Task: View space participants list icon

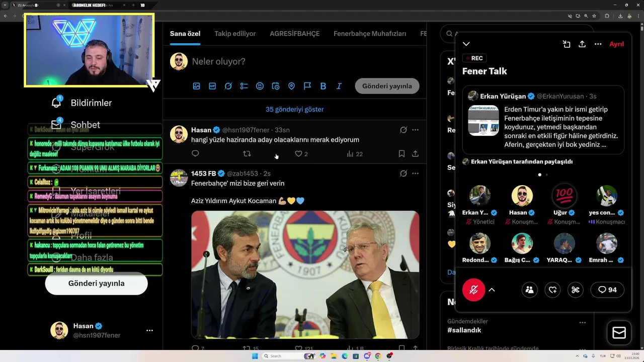Action: point(529,290)
